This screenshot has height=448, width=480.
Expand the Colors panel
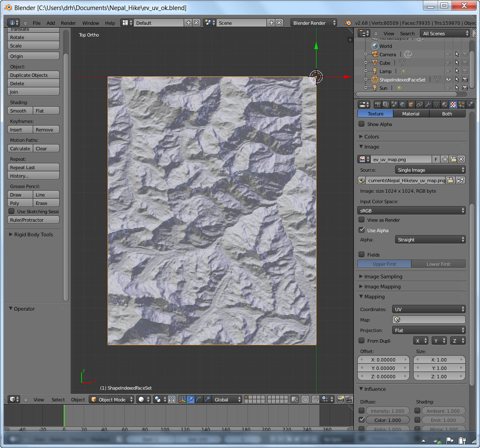point(371,136)
